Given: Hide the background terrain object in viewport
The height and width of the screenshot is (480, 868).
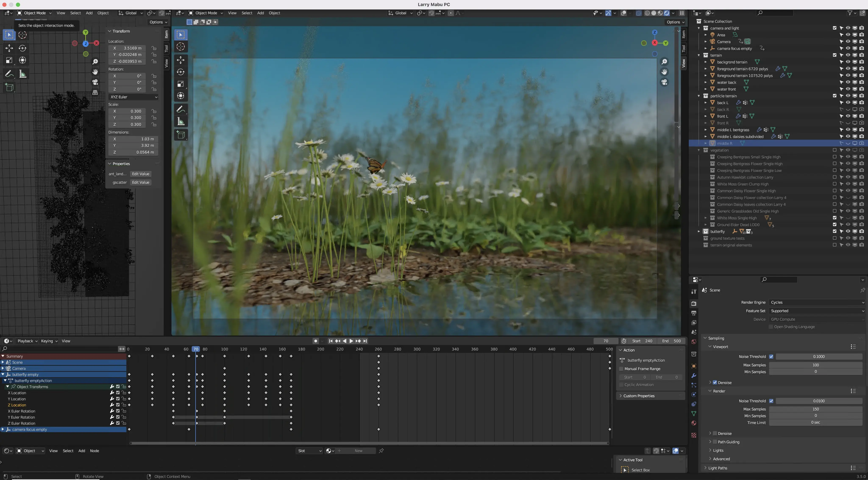Looking at the screenshot, I should tap(848, 62).
